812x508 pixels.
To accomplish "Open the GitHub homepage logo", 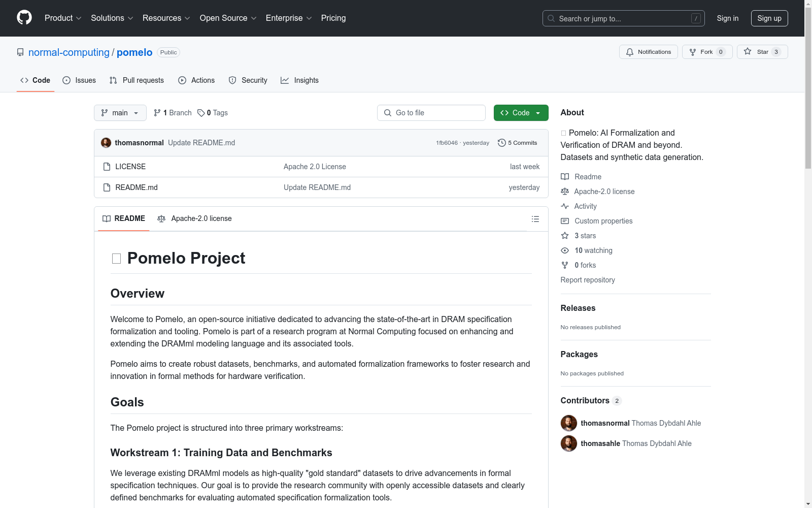I will pyautogui.click(x=24, y=18).
